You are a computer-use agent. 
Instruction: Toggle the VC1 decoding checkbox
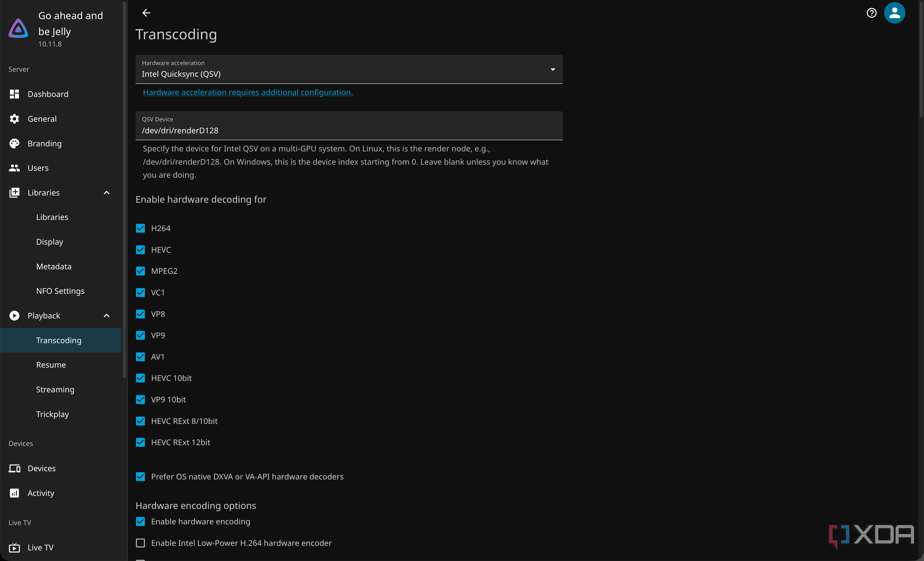[140, 292]
